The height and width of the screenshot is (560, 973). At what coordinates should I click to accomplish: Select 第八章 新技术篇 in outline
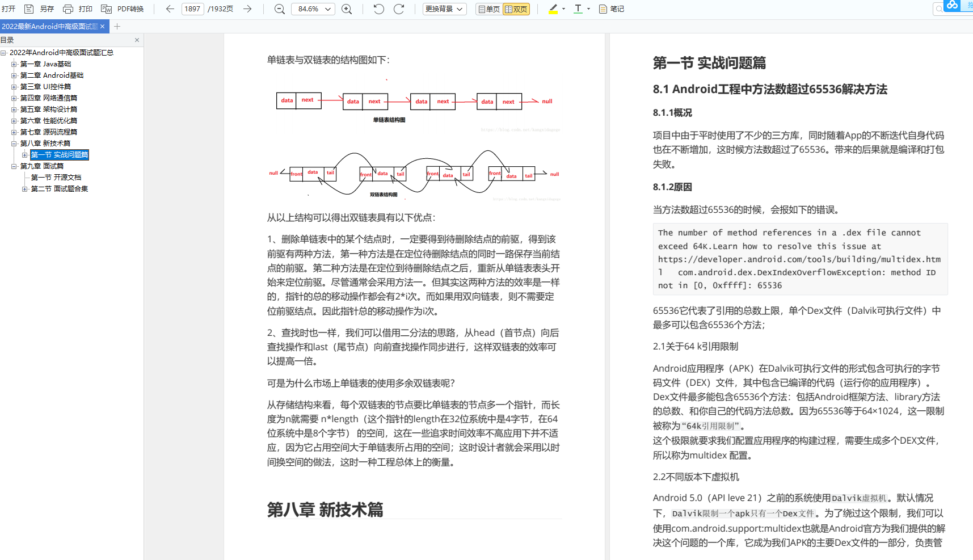45,144
